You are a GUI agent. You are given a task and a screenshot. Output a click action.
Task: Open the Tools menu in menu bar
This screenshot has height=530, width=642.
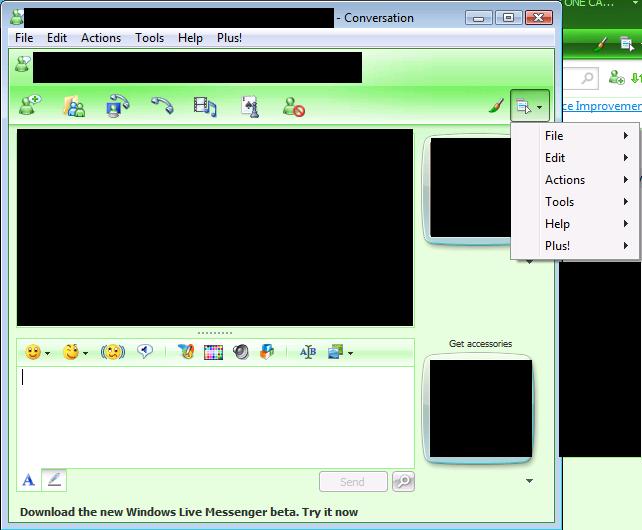coord(149,38)
